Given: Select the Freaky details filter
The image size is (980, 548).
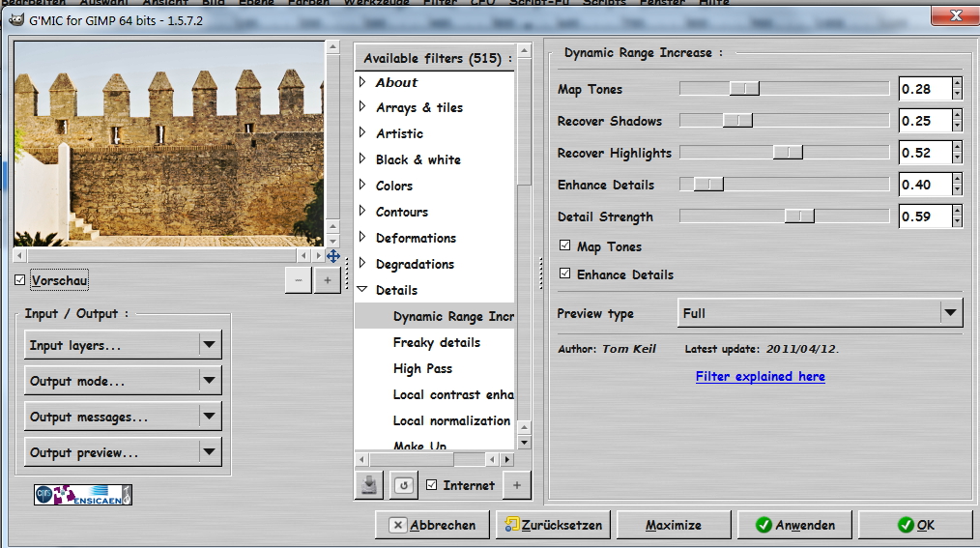Looking at the screenshot, I should tap(436, 342).
